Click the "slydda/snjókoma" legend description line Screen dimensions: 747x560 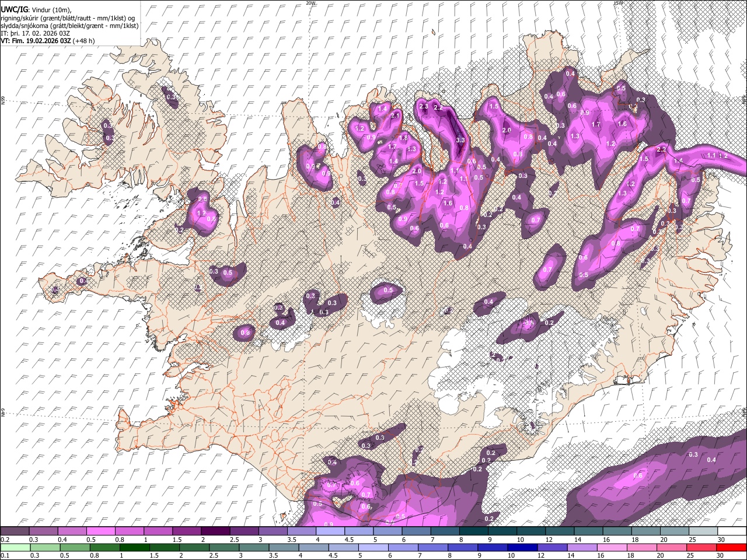click(69, 26)
